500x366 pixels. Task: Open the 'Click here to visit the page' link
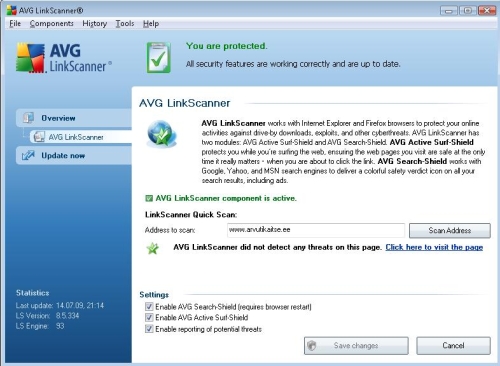coord(434,247)
